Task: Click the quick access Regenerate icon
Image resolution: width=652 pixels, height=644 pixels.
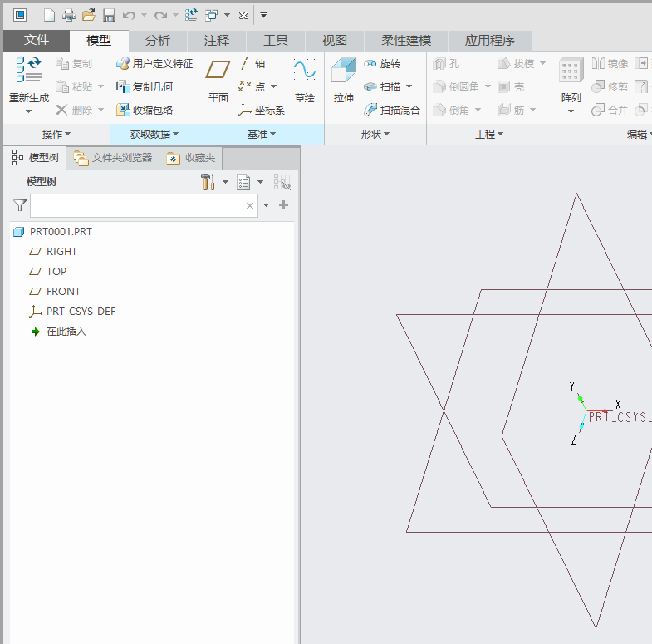Action: pos(191,16)
